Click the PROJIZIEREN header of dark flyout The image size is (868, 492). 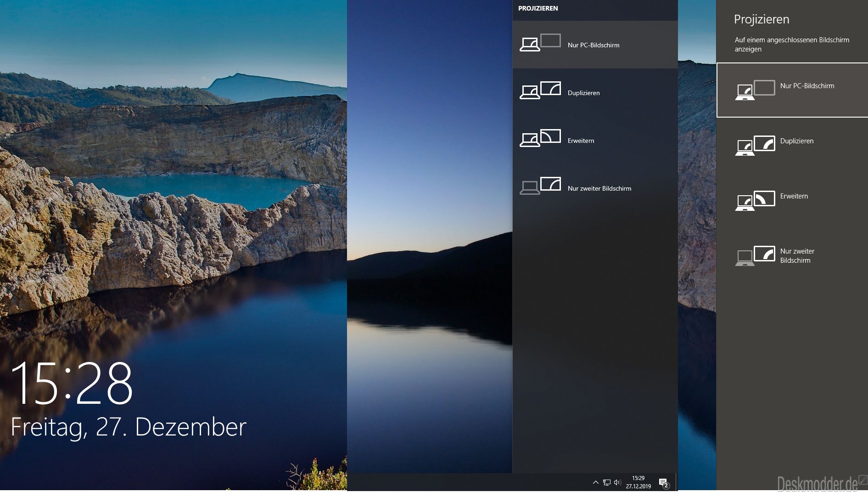538,8
